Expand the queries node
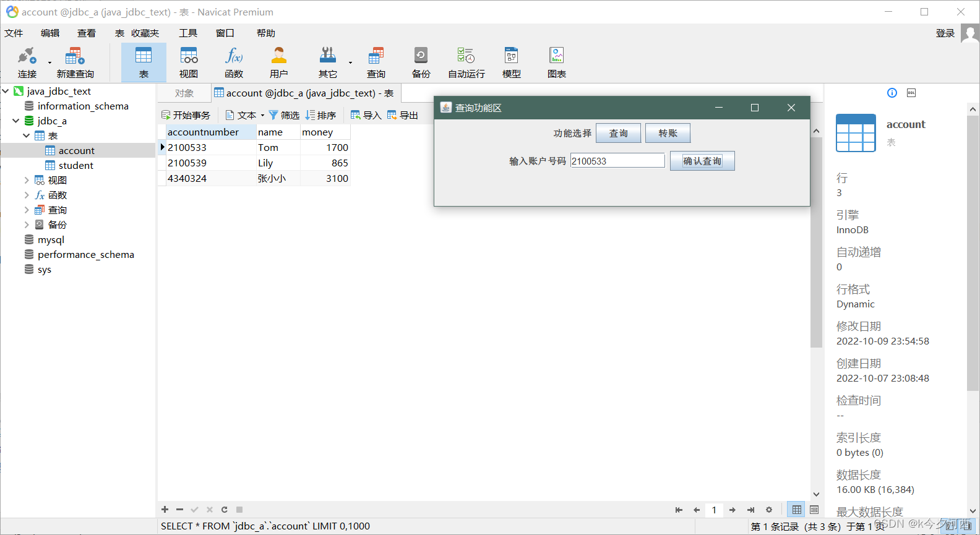Screen dimensions: 980x535 tap(26, 210)
